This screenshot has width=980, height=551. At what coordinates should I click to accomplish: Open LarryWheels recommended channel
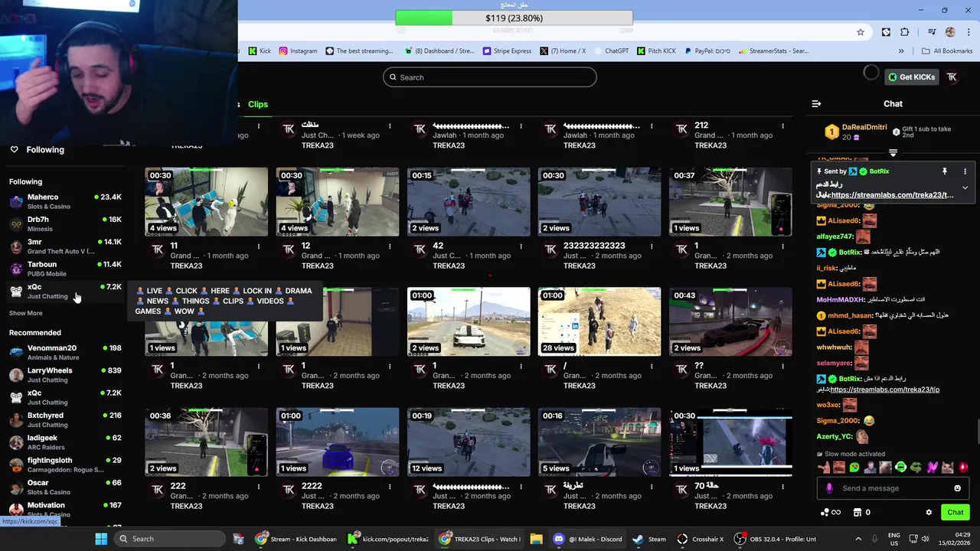point(65,375)
